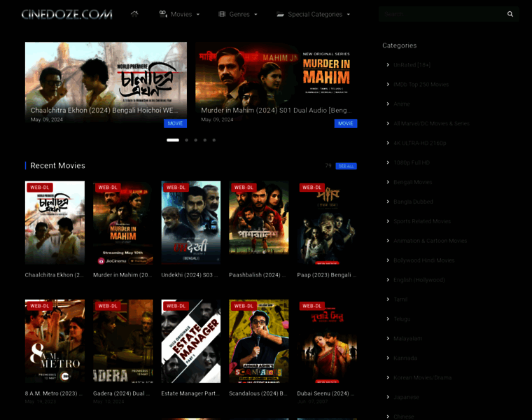Open the Anime category
The width and height of the screenshot is (532, 420).
coord(402,104)
